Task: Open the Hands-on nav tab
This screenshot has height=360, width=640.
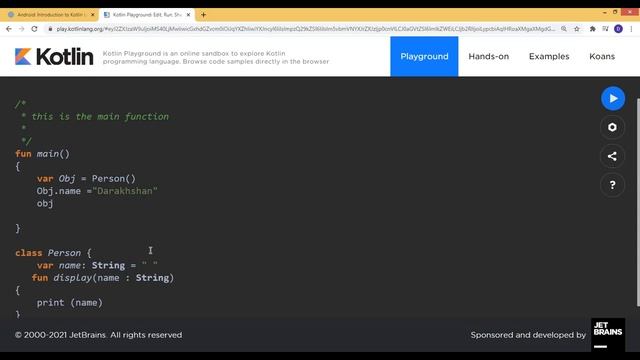Action: 489,56
